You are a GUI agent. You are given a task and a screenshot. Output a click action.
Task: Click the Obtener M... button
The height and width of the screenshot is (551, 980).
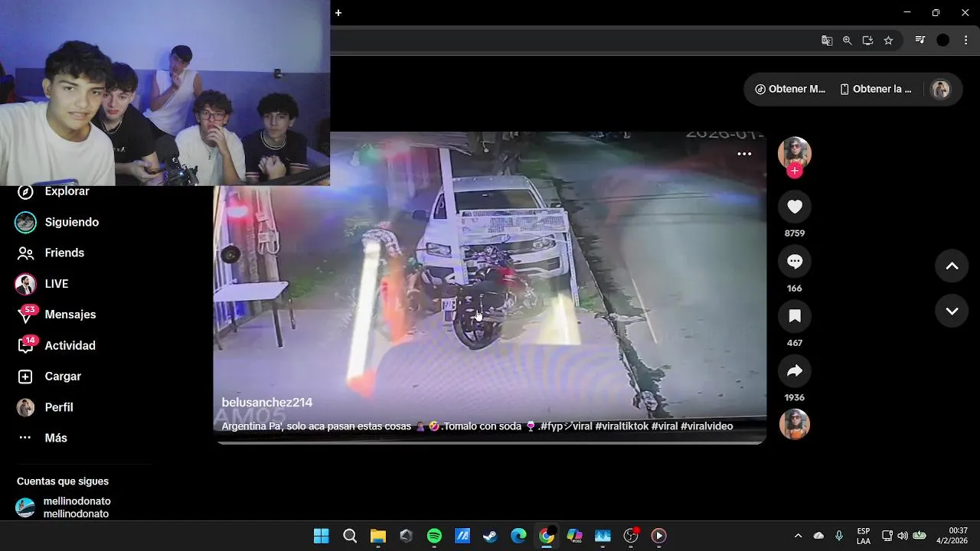(x=790, y=89)
